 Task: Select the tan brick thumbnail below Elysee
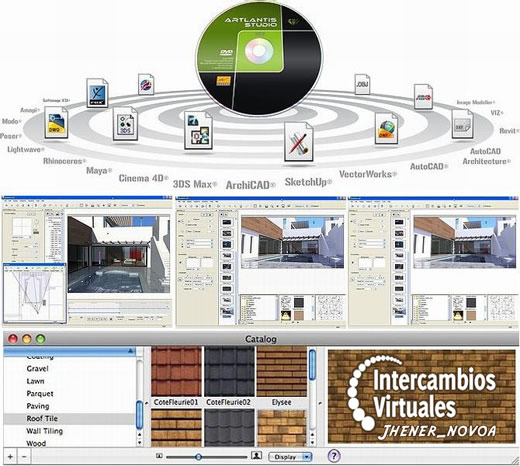[282, 428]
